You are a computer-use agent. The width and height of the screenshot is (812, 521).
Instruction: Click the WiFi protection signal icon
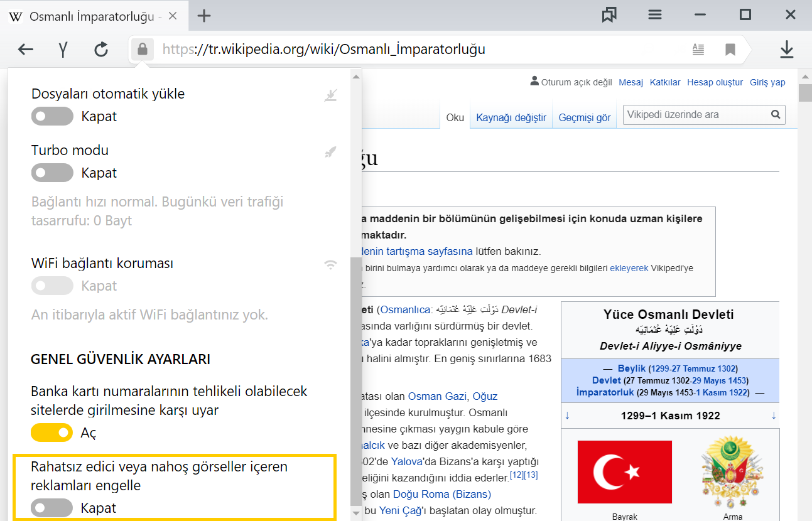click(x=330, y=264)
